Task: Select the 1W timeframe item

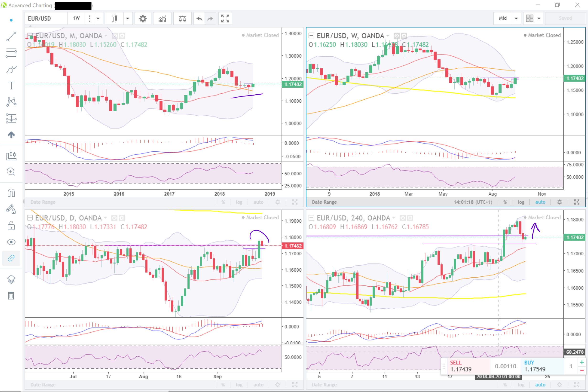Action: 76,18
